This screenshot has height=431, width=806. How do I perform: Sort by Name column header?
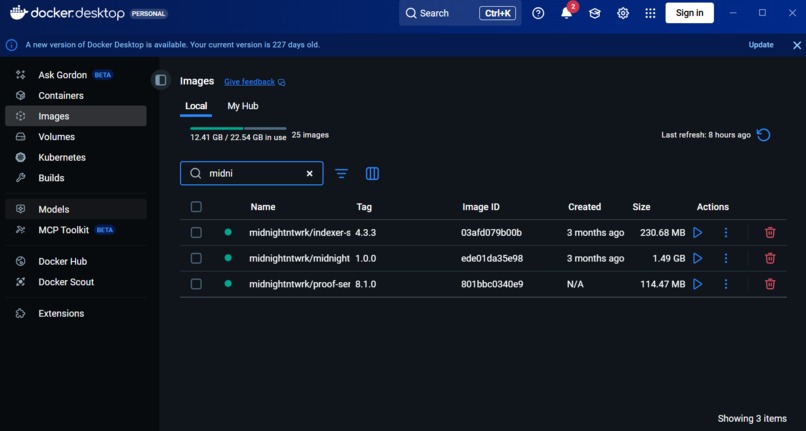(x=263, y=207)
